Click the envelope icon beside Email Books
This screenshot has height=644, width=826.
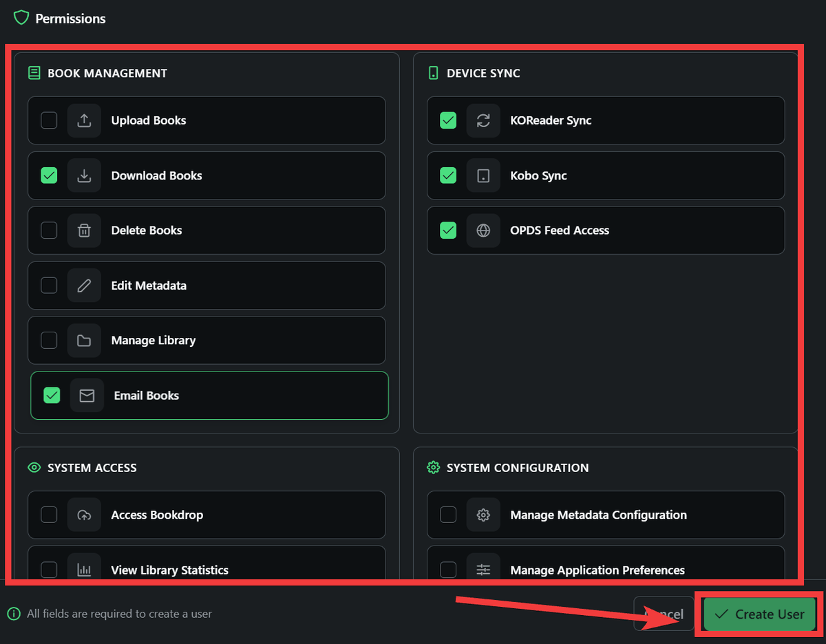tap(87, 396)
